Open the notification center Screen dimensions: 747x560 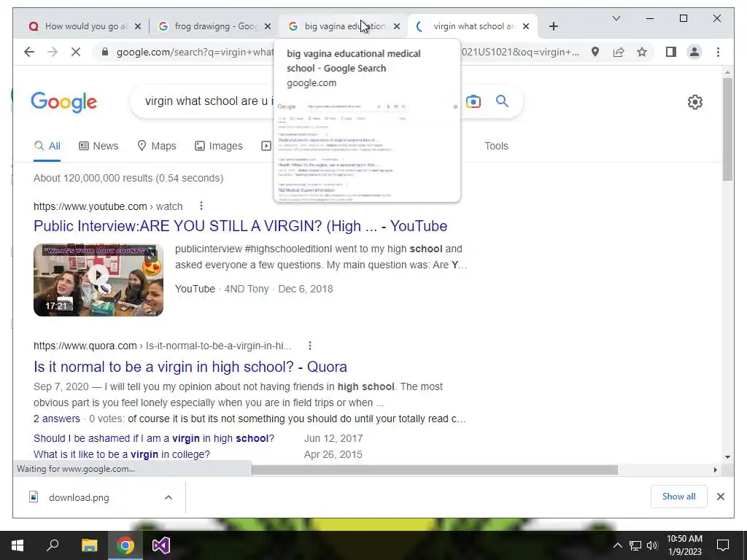pyautogui.click(x=723, y=545)
